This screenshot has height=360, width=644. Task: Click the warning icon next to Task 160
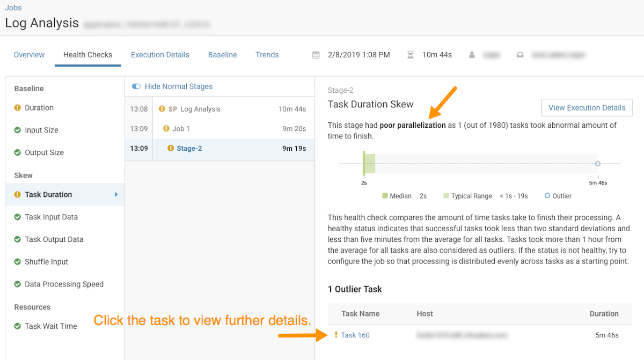click(336, 335)
